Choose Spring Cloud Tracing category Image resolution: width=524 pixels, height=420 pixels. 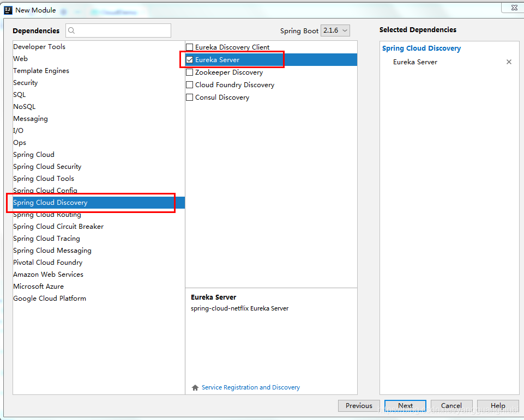(x=99, y=239)
